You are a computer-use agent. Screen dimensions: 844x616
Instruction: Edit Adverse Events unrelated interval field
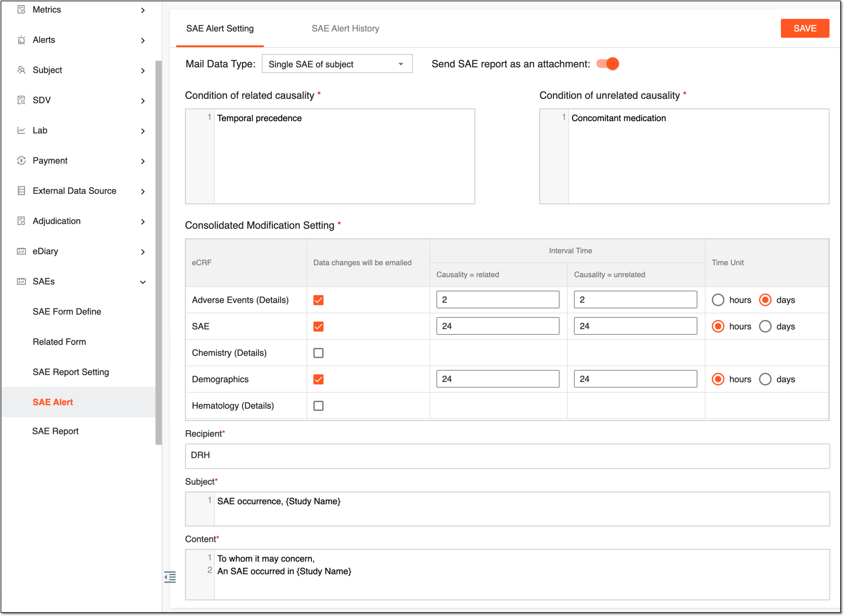pyautogui.click(x=635, y=300)
